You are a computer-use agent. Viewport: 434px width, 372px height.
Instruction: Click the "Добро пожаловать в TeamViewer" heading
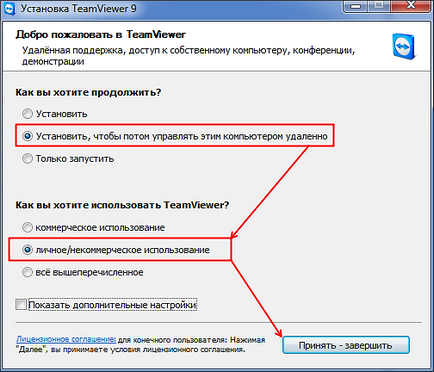(x=101, y=35)
